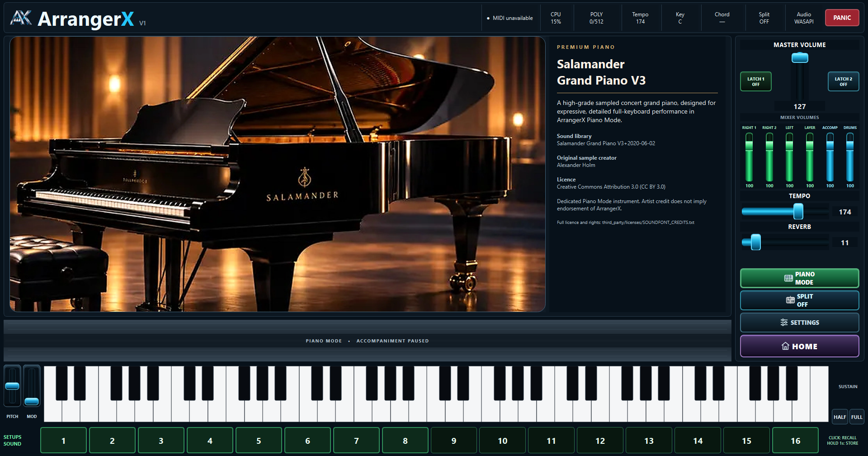Click the PANIC button

[842, 18]
